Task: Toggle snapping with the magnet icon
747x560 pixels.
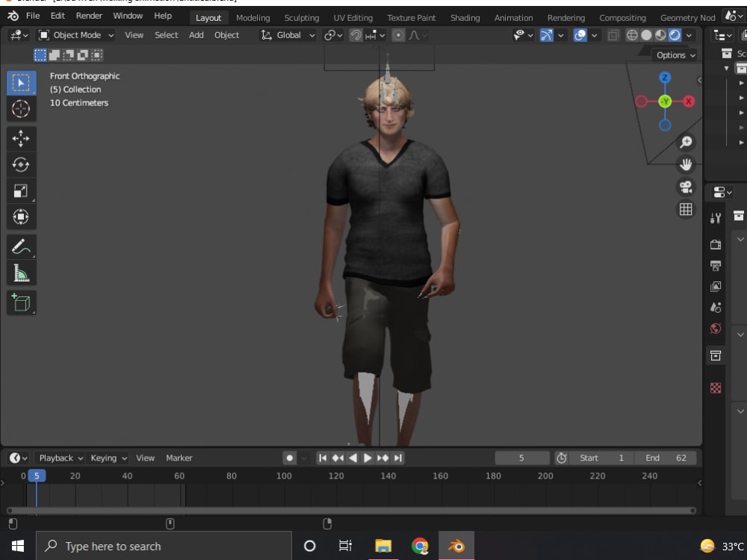Action: point(356,35)
